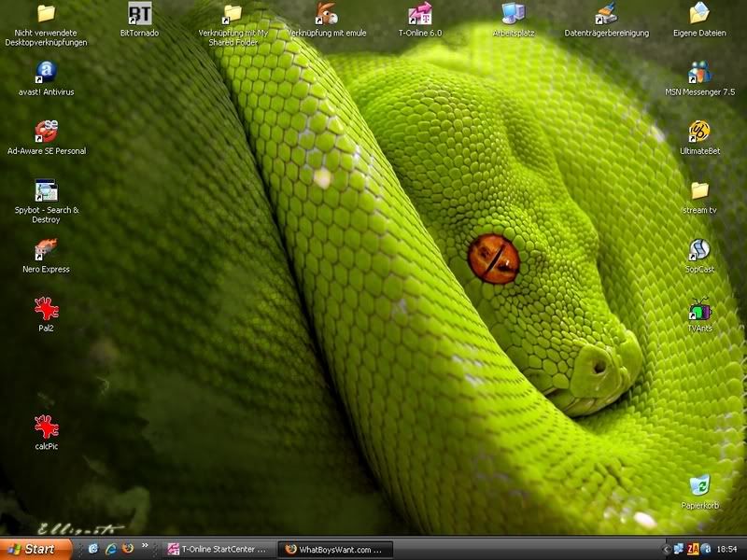Screen dimensions: 747x560
Task: Switch to WhatBoysWant.com taskbar window
Action: click(336, 549)
